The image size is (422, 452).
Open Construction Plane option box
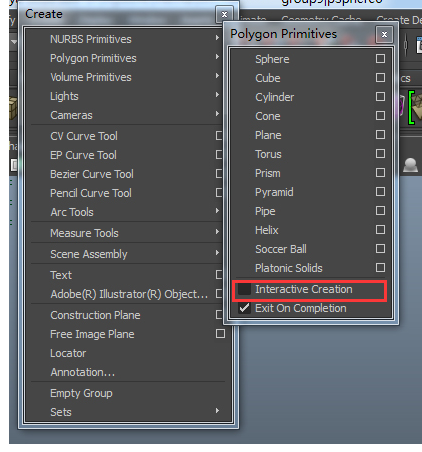point(219,315)
